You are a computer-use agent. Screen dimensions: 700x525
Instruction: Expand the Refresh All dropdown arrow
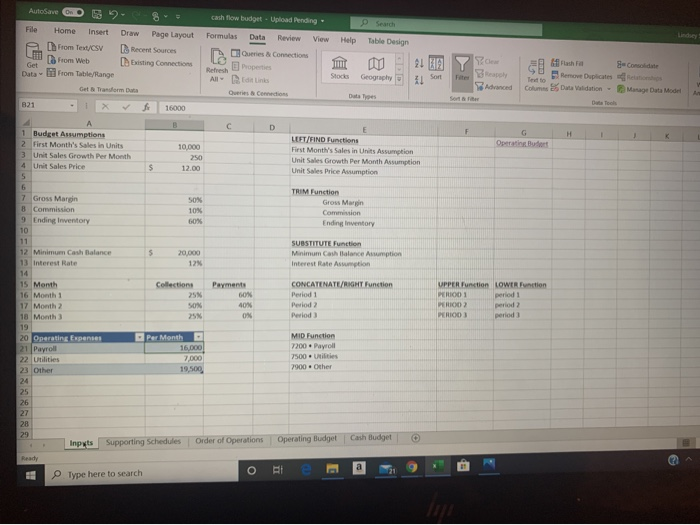(222, 79)
